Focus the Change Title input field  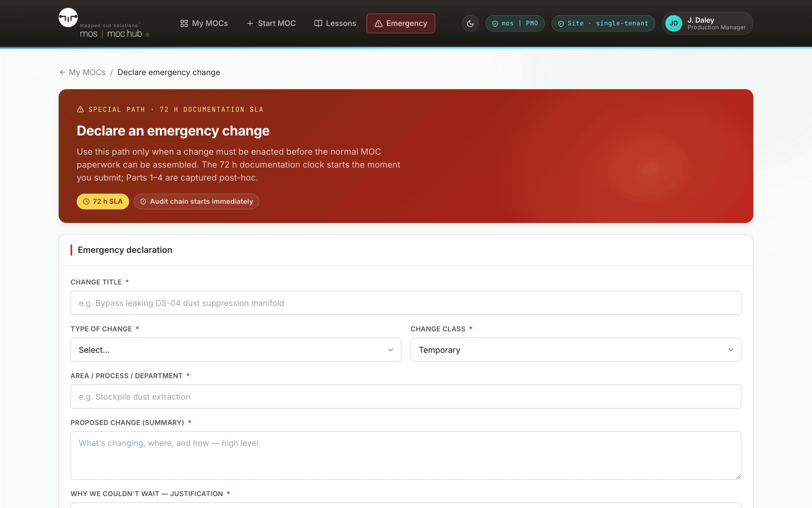pos(406,303)
